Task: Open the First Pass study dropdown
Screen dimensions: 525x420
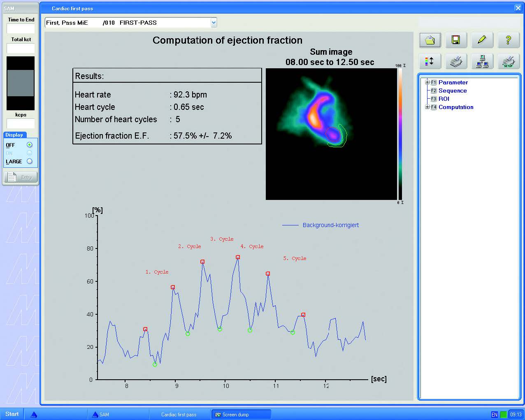Action: point(214,23)
